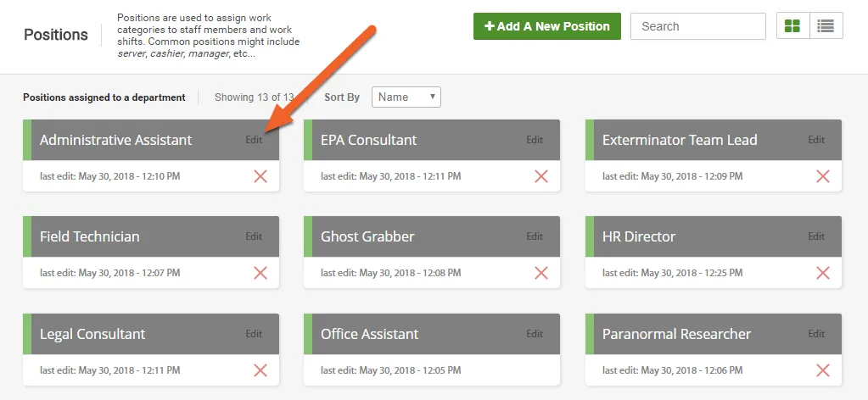This screenshot has width=868, height=400.
Task: Edit the Paranormal Researcher position
Action: click(x=816, y=334)
